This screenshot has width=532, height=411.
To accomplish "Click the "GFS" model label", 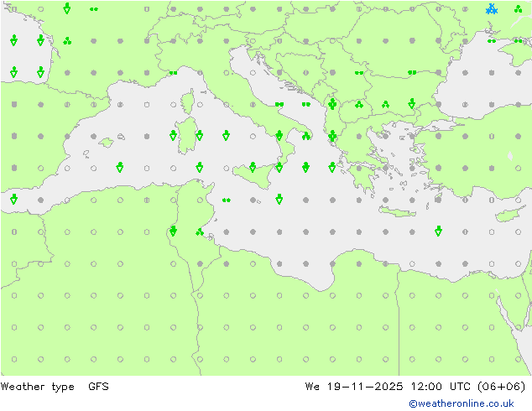I will [98, 387].
